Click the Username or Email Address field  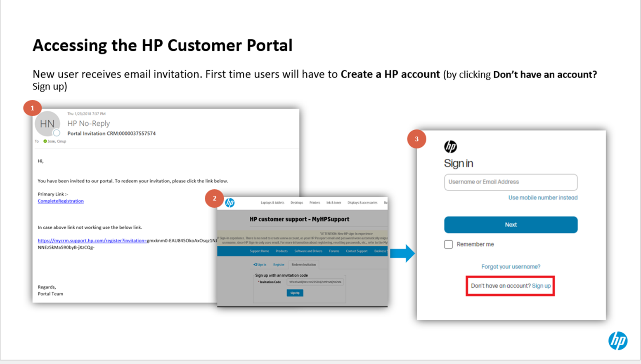[x=510, y=182]
